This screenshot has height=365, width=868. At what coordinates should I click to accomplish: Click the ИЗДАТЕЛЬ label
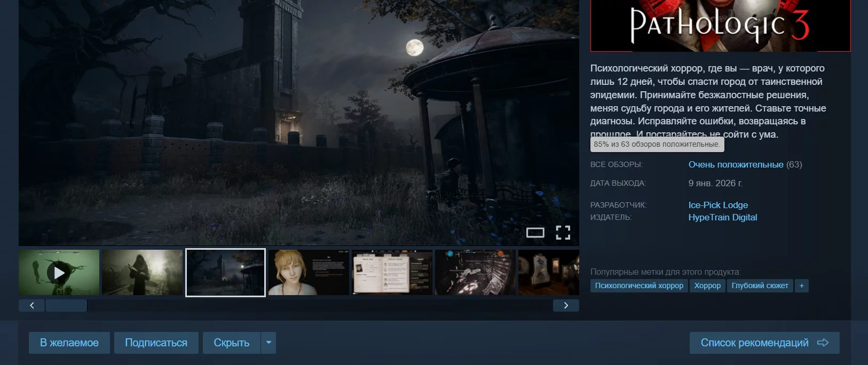[x=611, y=217]
